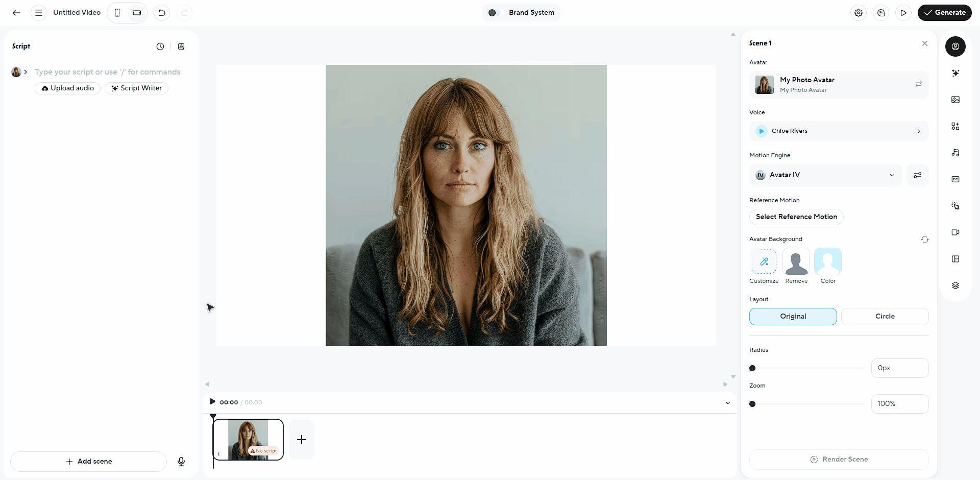This screenshot has width=980, height=480.
Task: Open the music tool in right sidebar
Action: pyautogui.click(x=955, y=153)
